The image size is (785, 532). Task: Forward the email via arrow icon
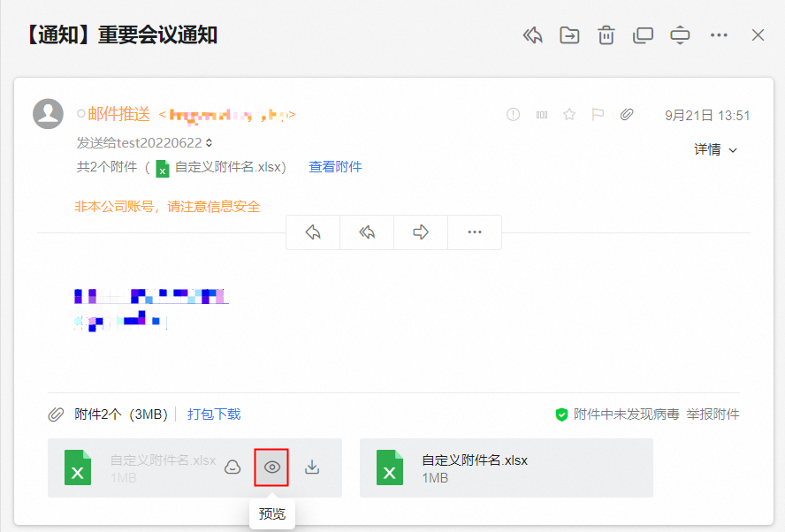[x=420, y=232]
